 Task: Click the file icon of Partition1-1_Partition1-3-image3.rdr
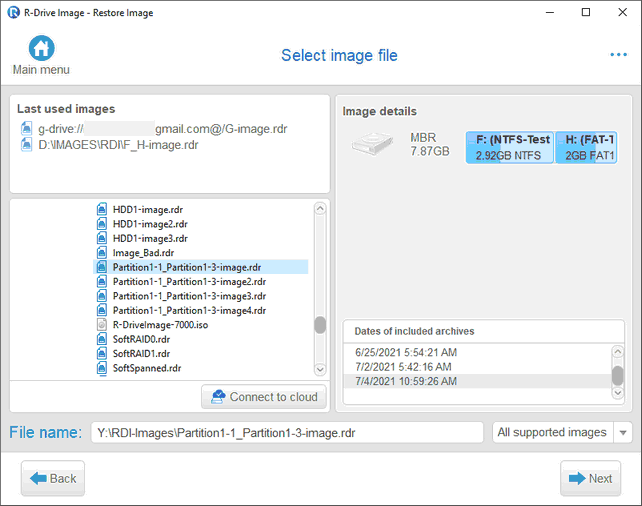102,296
